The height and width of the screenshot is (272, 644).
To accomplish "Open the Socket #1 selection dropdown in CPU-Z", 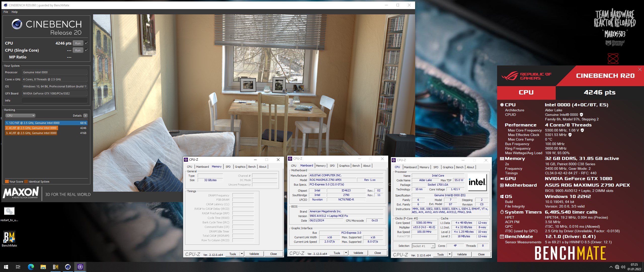I will tap(423, 246).
